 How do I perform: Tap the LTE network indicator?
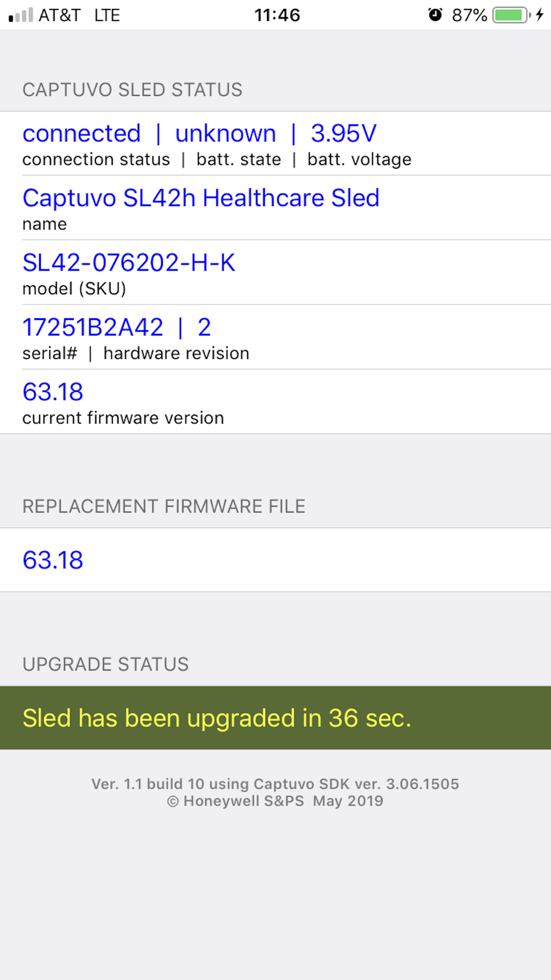point(107,15)
